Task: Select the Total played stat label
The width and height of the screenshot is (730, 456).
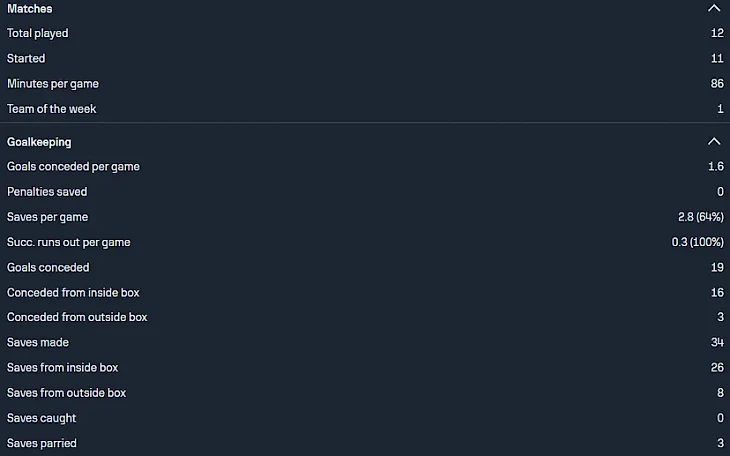Action: 38,33
